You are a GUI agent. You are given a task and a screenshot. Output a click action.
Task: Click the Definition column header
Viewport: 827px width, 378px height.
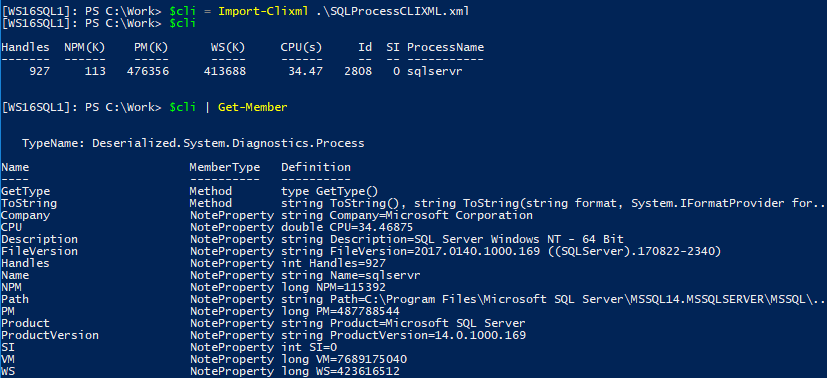click(x=316, y=167)
